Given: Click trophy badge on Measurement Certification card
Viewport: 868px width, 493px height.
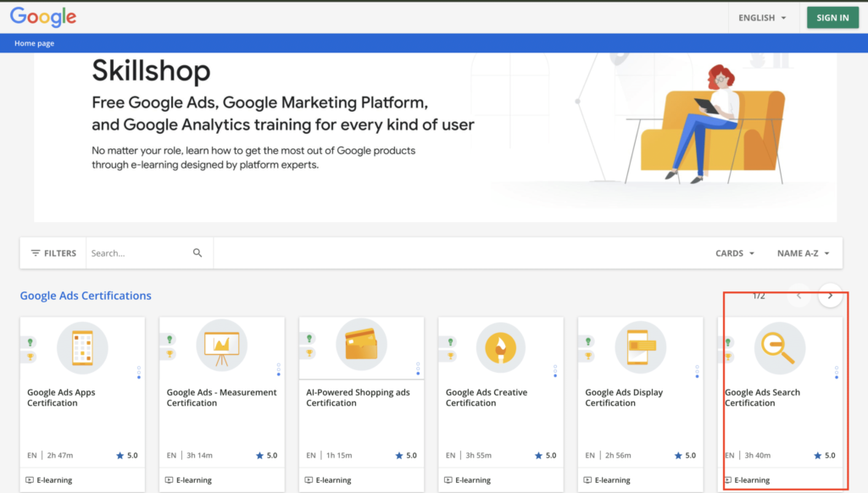Looking at the screenshot, I should (170, 353).
